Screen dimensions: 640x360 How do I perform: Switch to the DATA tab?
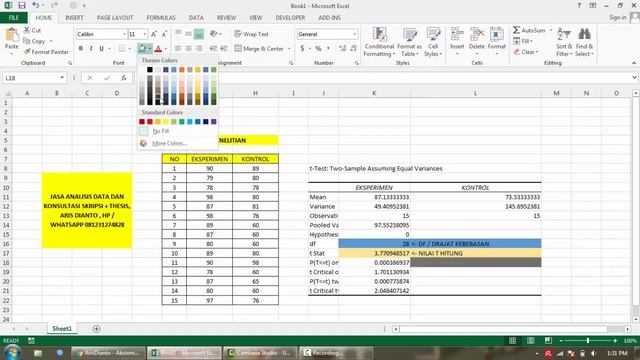tap(196, 18)
